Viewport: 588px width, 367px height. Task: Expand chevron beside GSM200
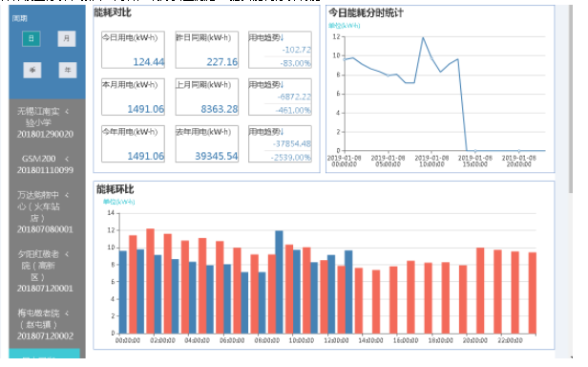(x=67, y=159)
